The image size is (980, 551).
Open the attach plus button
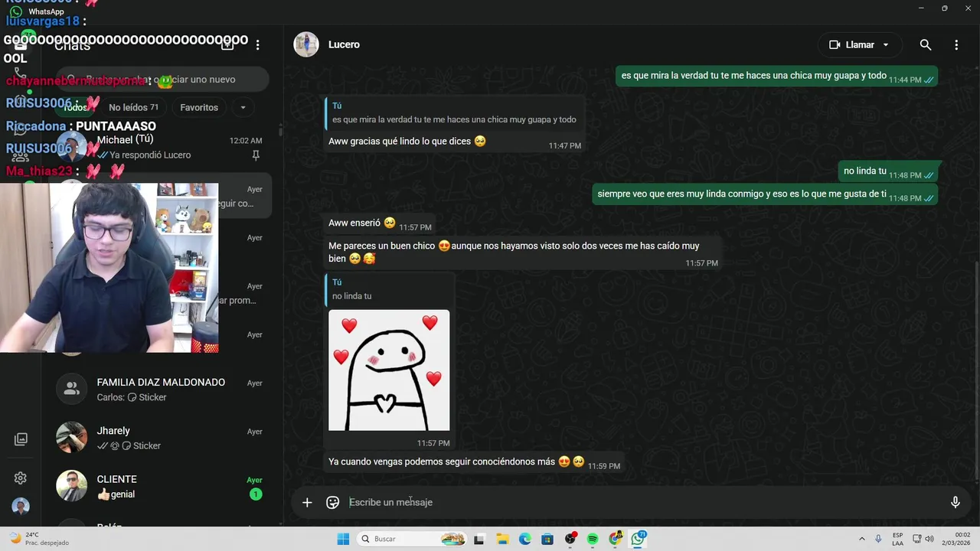point(307,503)
